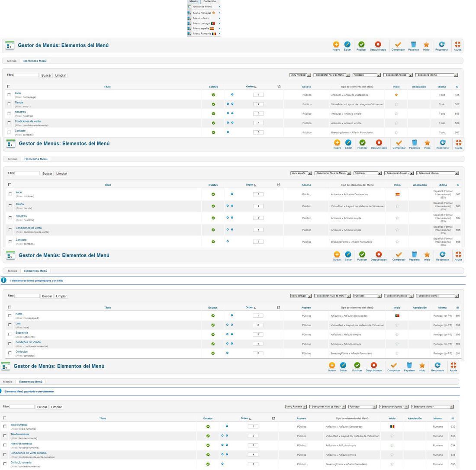Click the Filtro input in the Menu portugal panel
This screenshot has width=476, height=470.
(27, 296)
